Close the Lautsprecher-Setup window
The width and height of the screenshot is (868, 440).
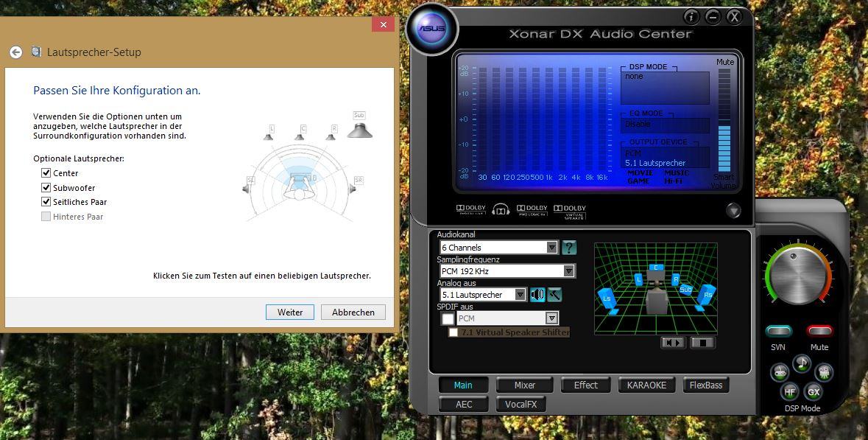point(383,24)
